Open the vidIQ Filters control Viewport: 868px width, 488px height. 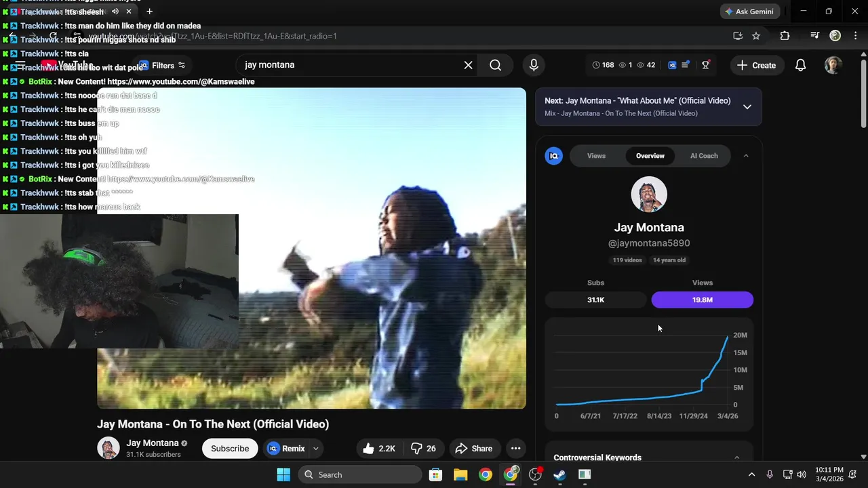click(162, 65)
